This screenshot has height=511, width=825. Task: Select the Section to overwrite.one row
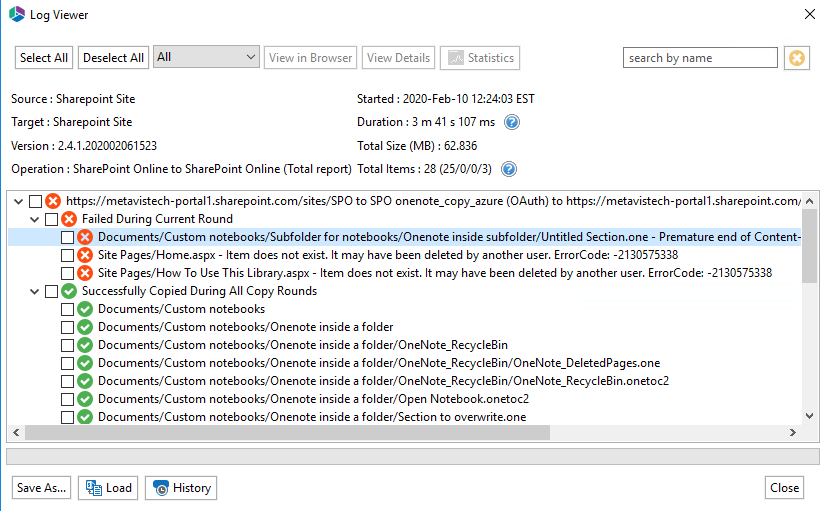point(311,417)
